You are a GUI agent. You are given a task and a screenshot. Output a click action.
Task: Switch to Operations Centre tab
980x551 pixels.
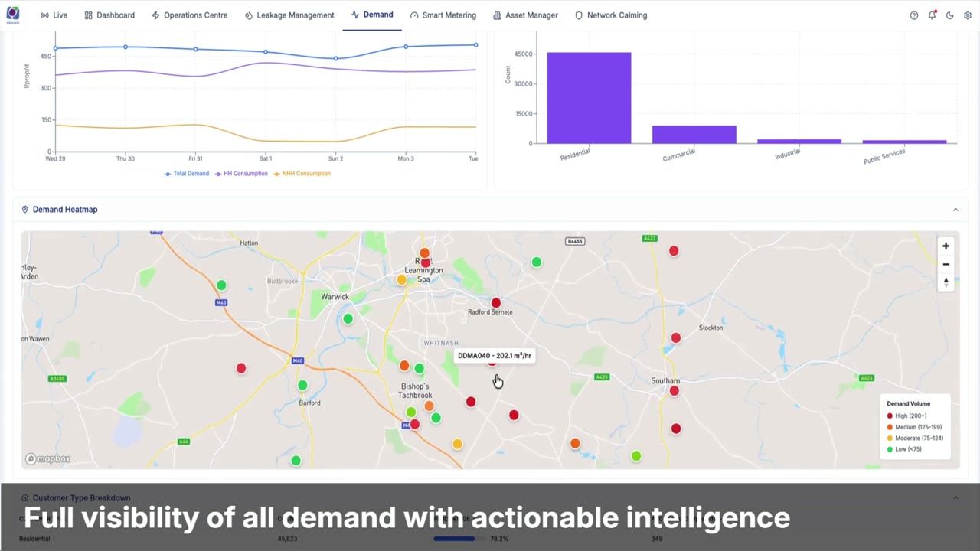tap(189, 15)
